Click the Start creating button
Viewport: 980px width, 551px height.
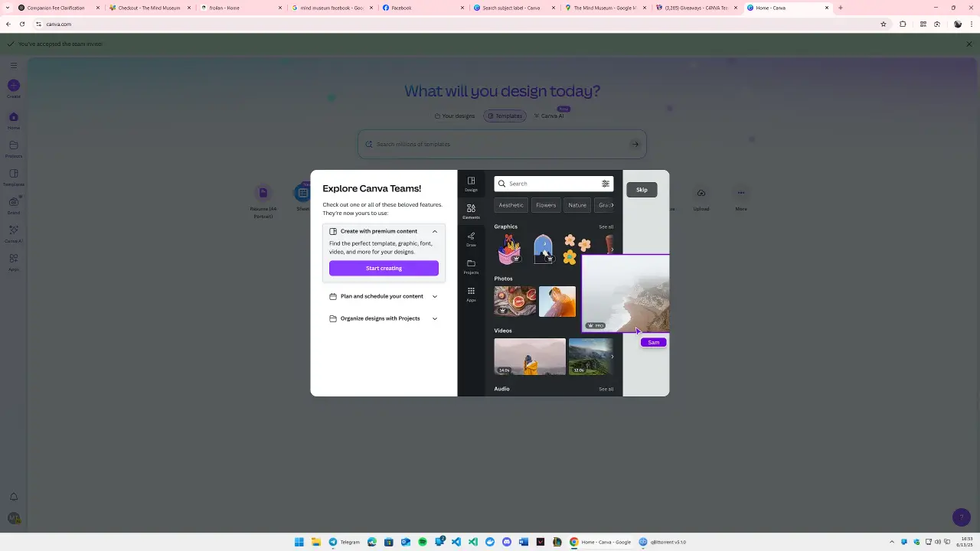(384, 268)
